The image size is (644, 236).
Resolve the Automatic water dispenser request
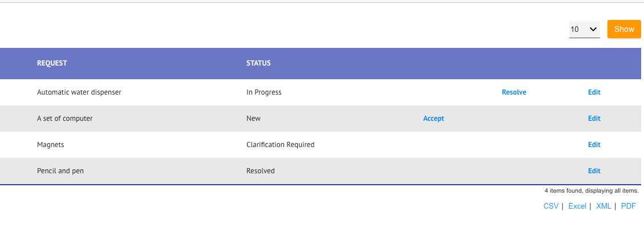click(514, 92)
